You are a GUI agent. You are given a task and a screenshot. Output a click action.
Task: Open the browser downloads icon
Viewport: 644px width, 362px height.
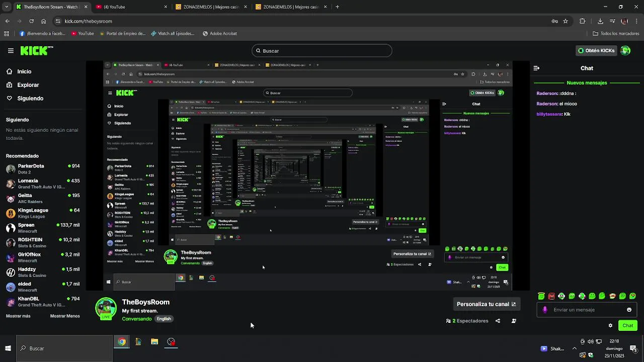pyautogui.click(x=600, y=21)
